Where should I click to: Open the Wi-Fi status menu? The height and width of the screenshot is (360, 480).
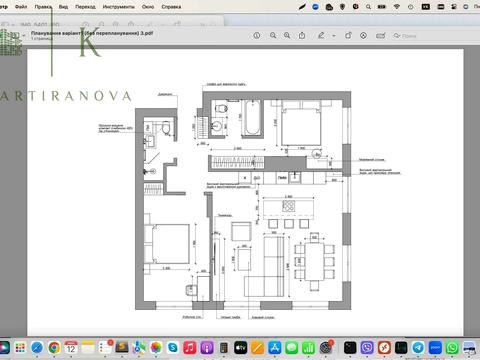[397, 7]
